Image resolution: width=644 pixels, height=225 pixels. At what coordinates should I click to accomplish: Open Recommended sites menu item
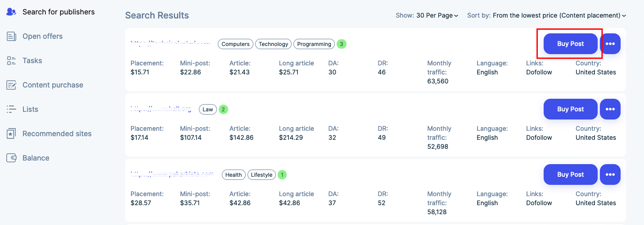coord(57,133)
